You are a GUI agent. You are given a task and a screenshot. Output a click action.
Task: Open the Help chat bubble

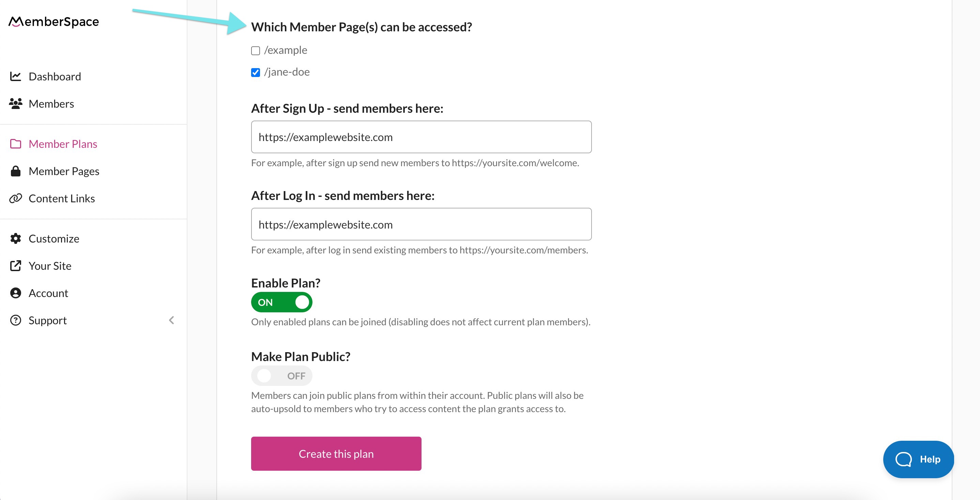pos(918,459)
